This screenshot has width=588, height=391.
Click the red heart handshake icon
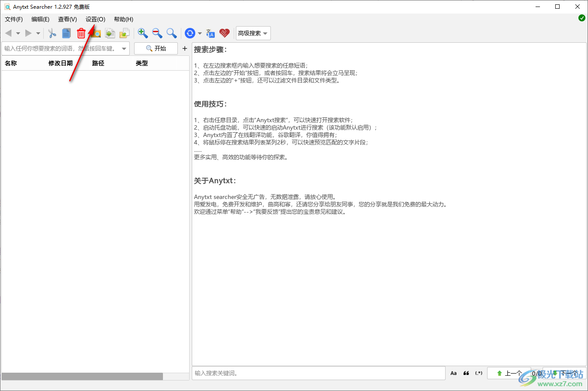[x=225, y=33]
